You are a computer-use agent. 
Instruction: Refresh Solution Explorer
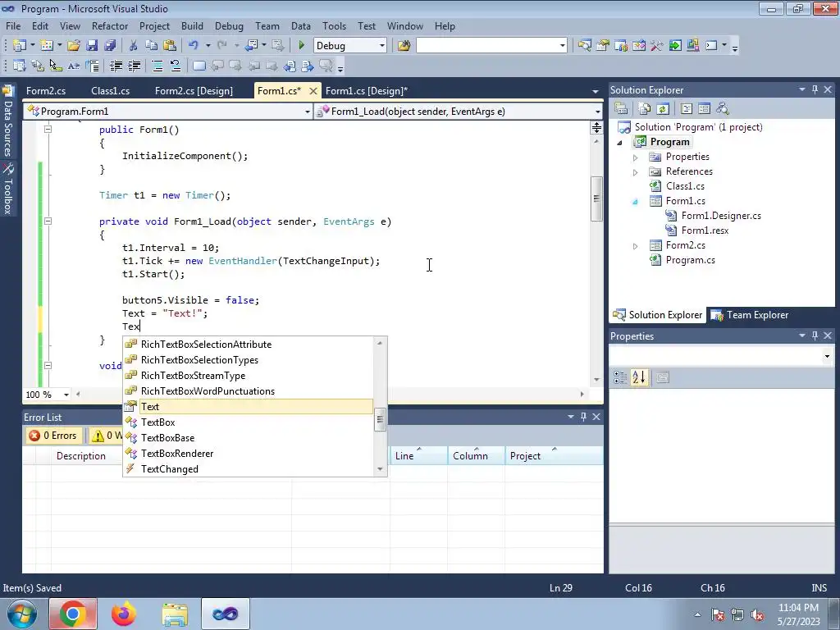point(663,109)
